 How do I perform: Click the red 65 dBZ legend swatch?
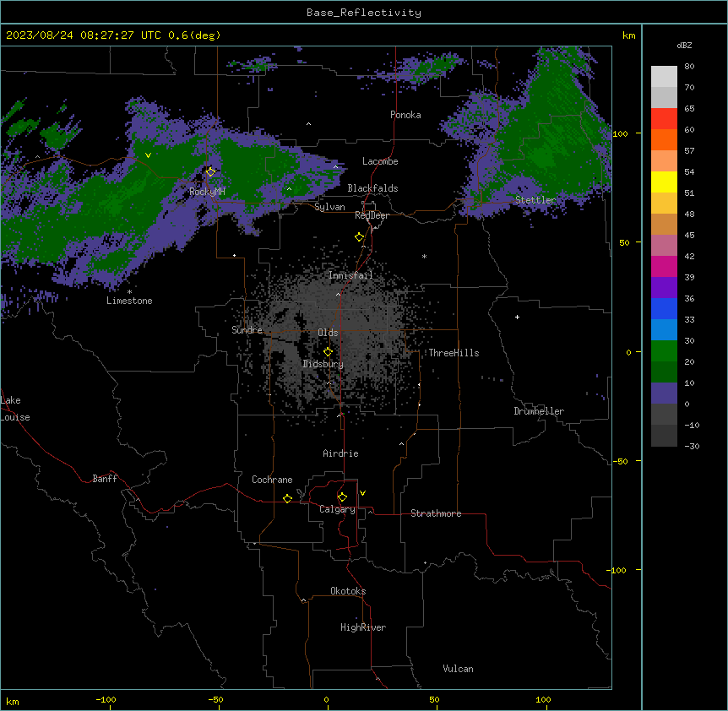point(664,119)
